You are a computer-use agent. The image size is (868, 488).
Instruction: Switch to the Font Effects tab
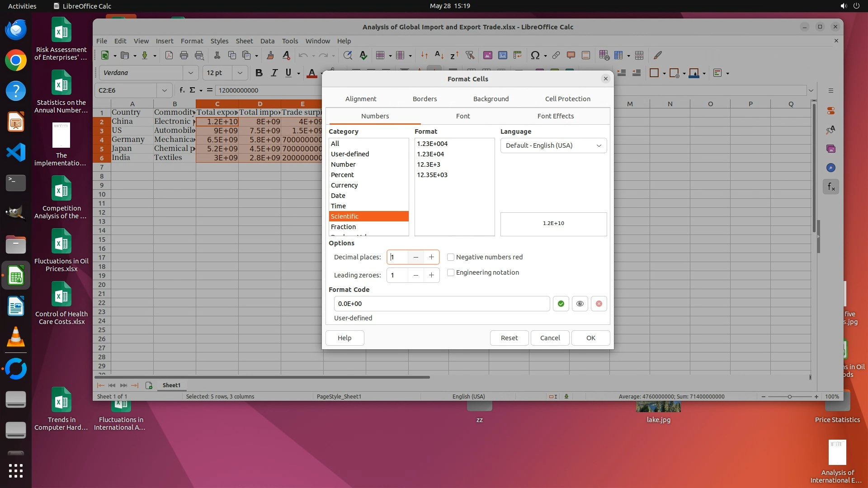(x=555, y=116)
